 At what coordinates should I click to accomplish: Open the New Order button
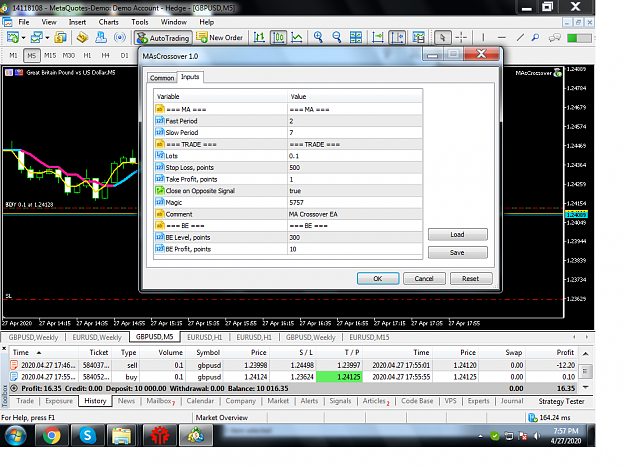220,38
